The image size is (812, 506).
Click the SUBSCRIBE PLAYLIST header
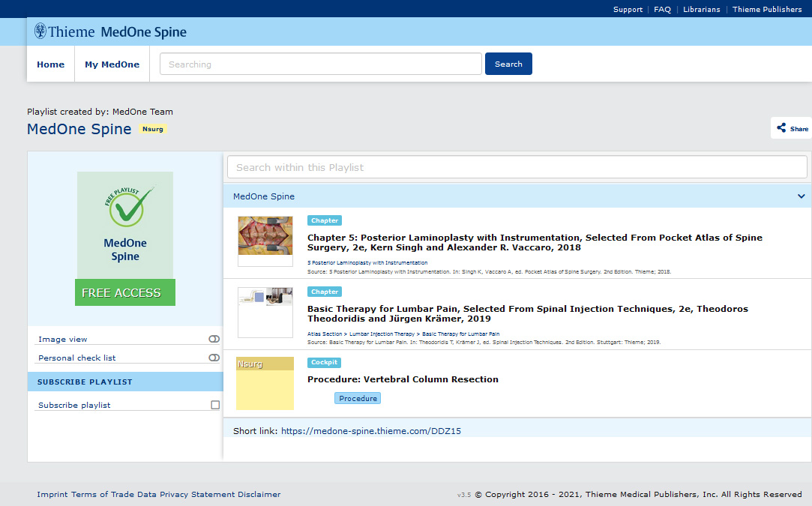(x=125, y=382)
